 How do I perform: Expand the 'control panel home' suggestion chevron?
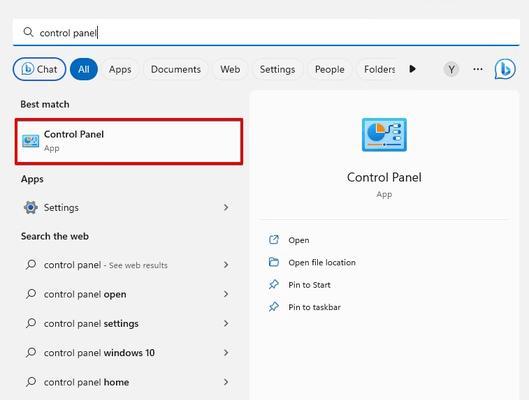(226, 382)
